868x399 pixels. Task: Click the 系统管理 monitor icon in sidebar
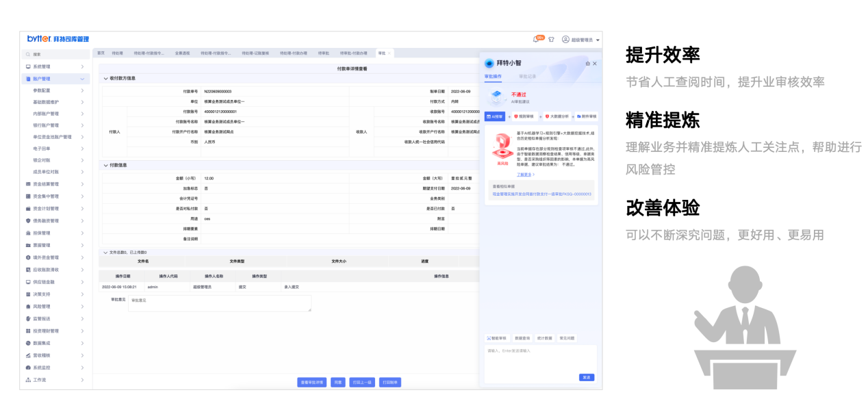tap(28, 66)
